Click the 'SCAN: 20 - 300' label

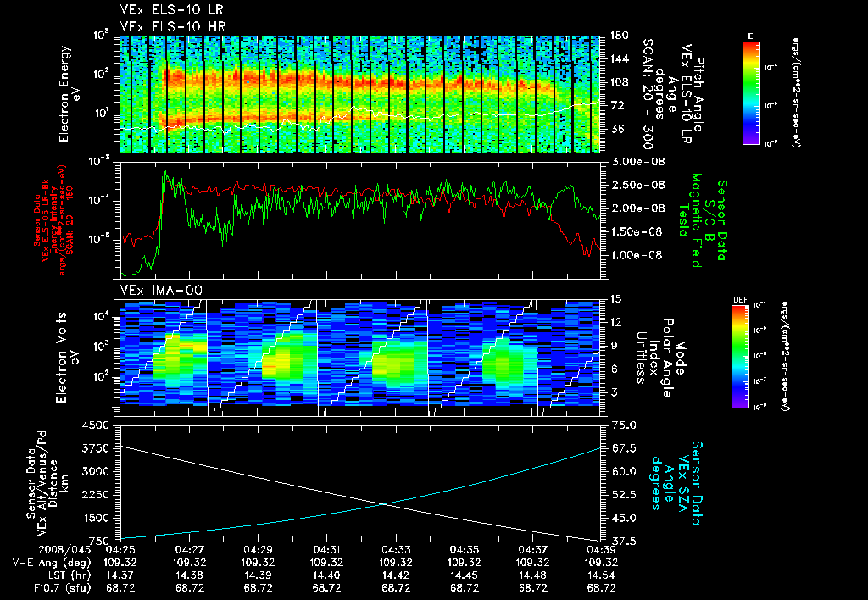(x=647, y=94)
